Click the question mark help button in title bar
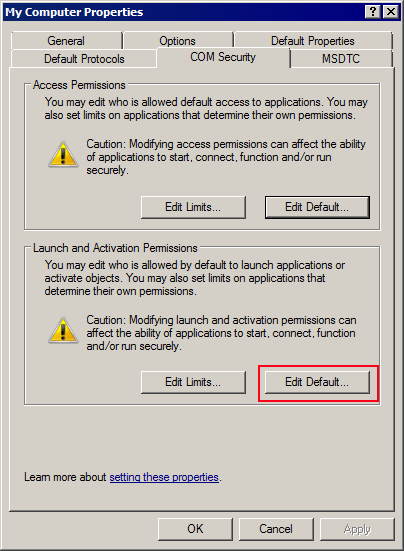Viewport: 404px width, 551px height. (373, 12)
